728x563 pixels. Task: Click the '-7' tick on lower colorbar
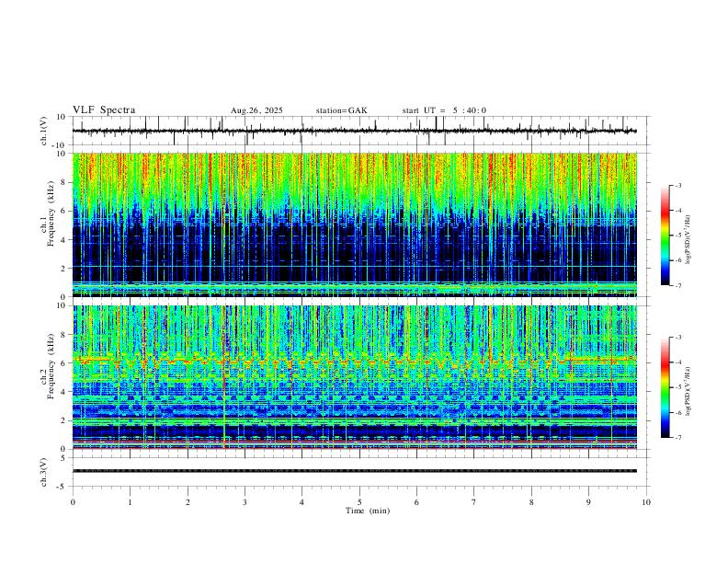coord(678,438)
